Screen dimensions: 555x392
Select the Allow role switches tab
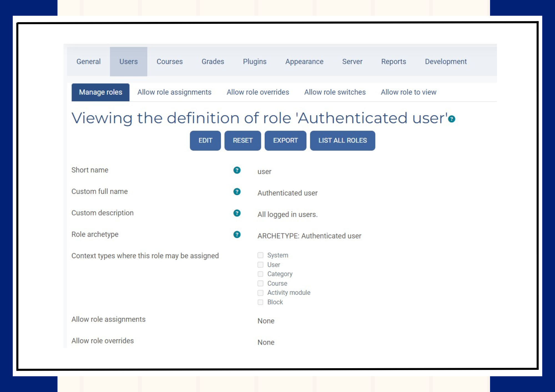335,92
